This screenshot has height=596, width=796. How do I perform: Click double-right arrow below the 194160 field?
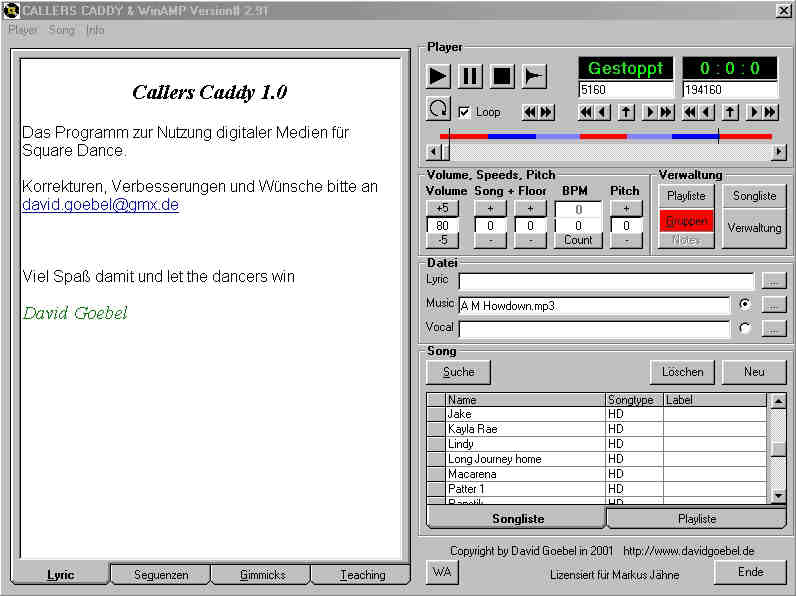[770, 112]
